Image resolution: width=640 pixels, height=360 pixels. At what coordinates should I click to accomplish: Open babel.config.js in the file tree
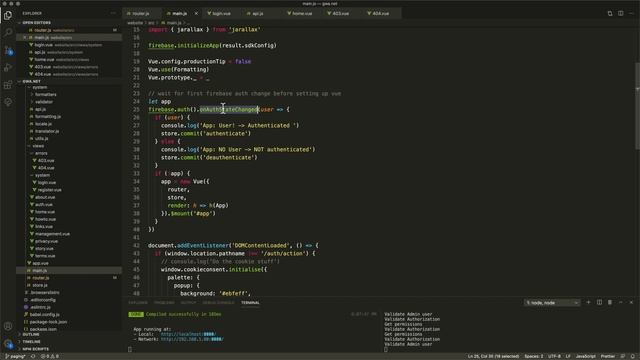(x=44, y=315)
